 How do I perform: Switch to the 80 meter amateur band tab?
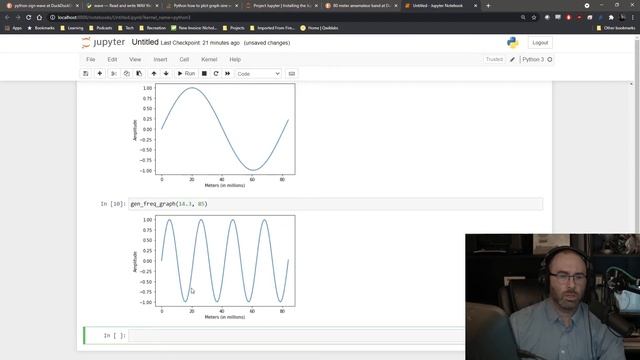pos(361,6)
